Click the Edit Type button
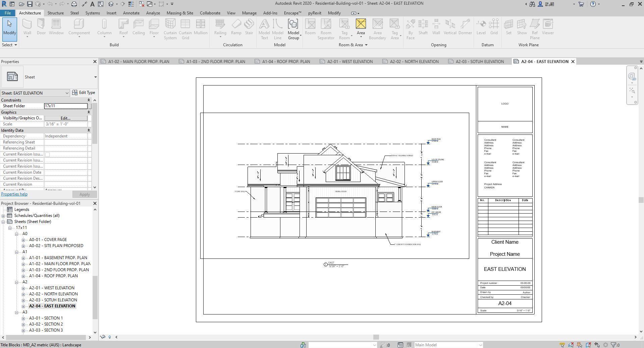Screen dimensions: 644x348 [84, 93]
